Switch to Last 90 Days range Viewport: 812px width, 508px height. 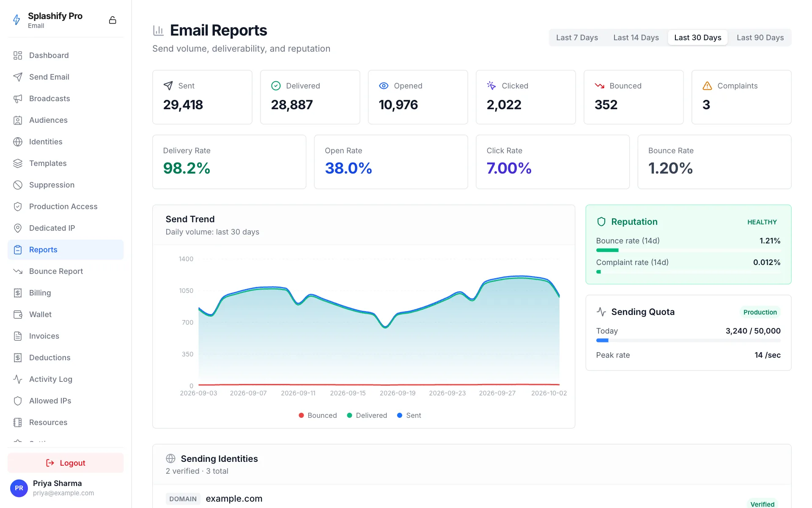pyautogui.click(x=760, y=38)
